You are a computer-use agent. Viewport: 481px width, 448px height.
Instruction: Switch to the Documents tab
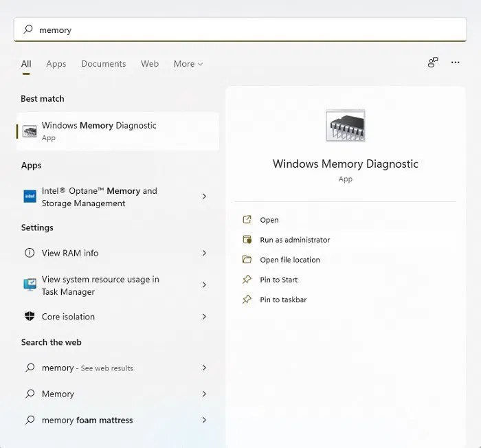tap(103, 64)
